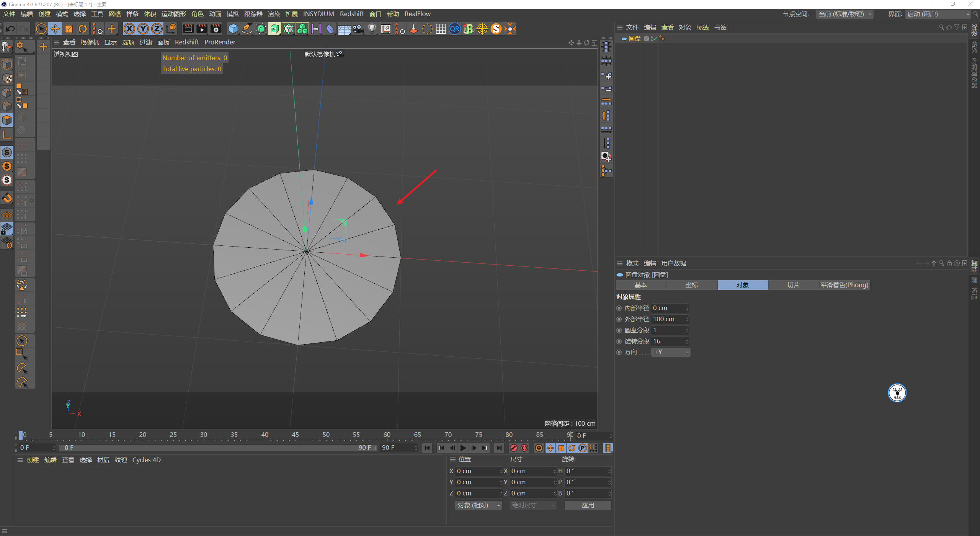Image resolution: width=980 pixels, height=536 pixels.
Task: Toggle X axis lock button
Action: (129, 29)
